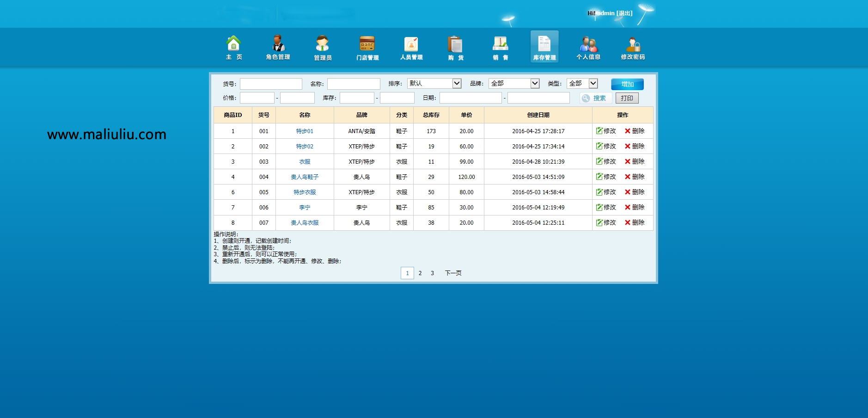Click the 打印 print button
Screen dimensions: 868x418
click(627, 98)
